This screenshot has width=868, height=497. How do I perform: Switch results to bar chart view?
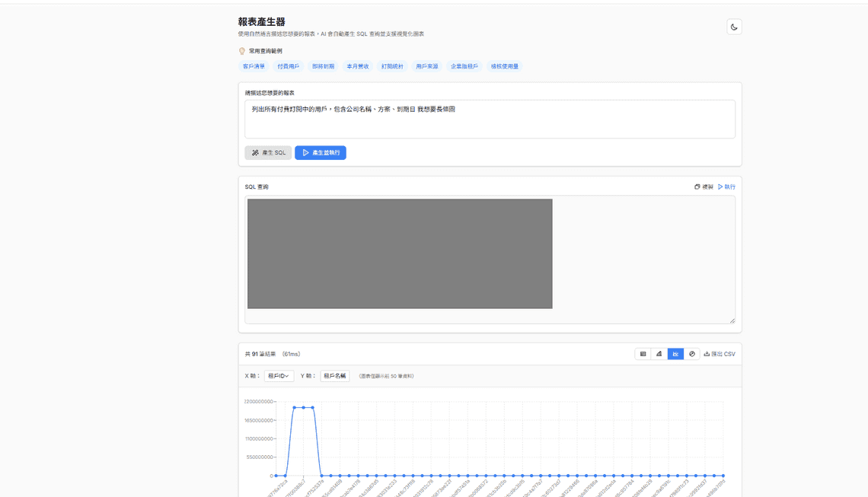click(659, 354)
